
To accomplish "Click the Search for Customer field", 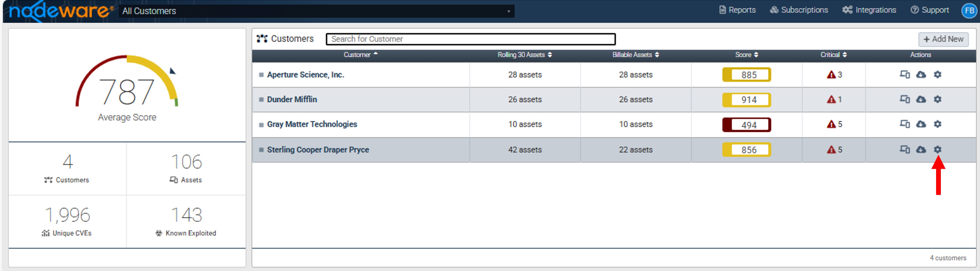I will click(x=471, y=39).
